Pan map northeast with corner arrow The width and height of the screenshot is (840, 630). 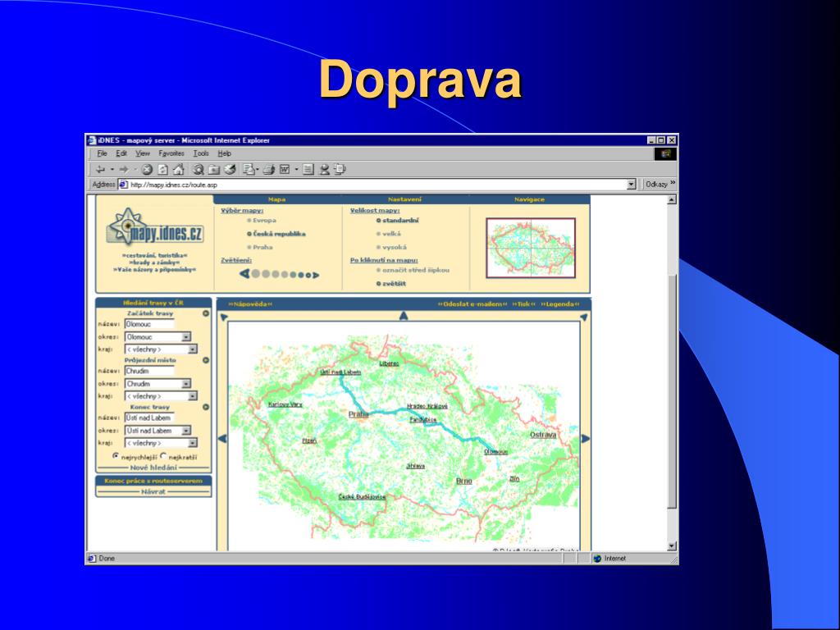584,317
